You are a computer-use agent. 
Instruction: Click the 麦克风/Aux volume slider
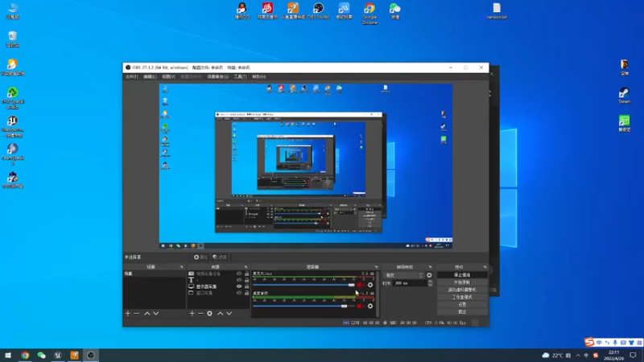[x=304, y=285]
